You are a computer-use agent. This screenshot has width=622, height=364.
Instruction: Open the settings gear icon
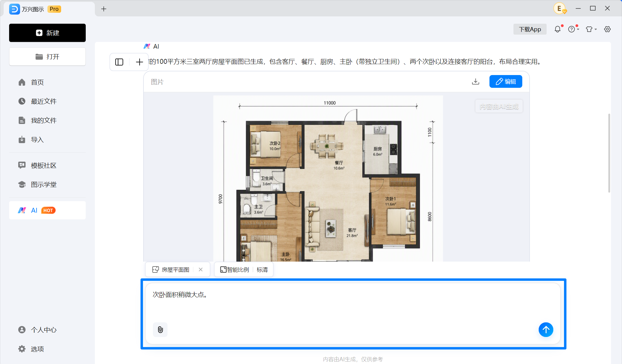[607, 29]
